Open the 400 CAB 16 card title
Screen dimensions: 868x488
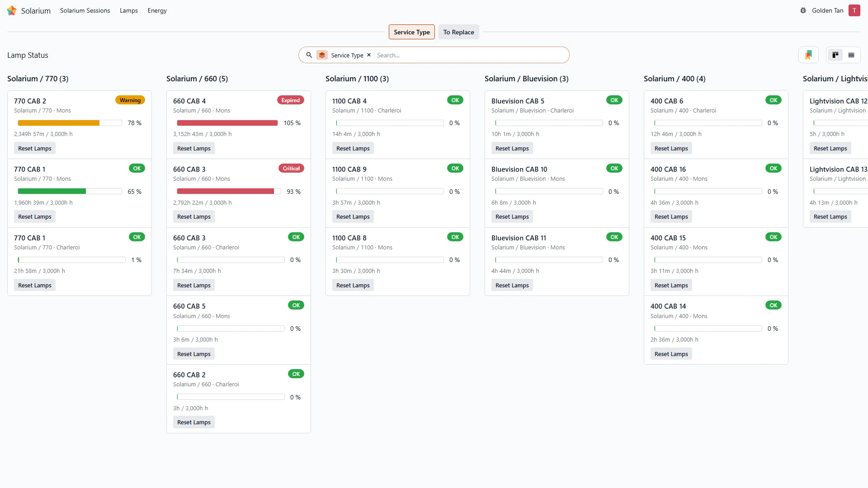tap(668, 169)
